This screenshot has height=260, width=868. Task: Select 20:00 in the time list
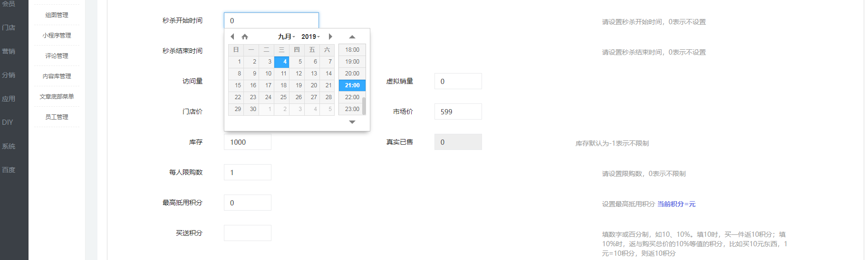[352, 74]
